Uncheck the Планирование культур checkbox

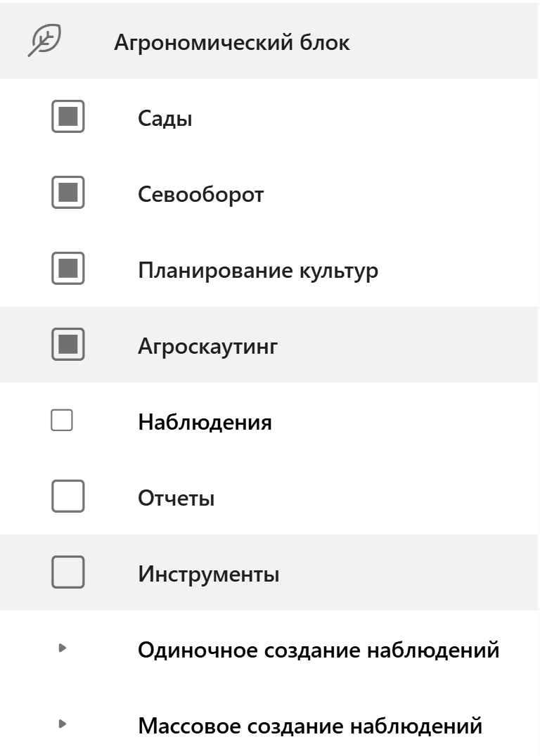(68, 269)
